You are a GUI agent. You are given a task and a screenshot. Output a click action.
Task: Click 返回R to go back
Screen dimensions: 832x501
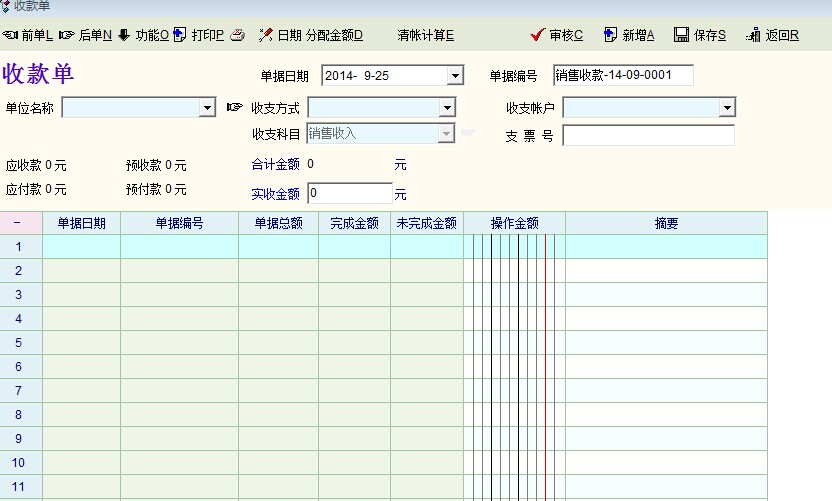tap(773, 35)
